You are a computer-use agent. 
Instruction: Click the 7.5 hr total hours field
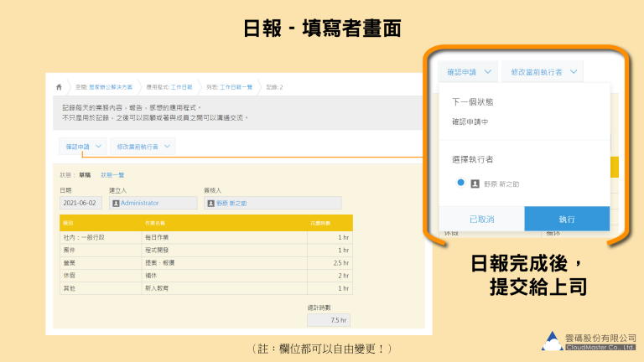329,319
